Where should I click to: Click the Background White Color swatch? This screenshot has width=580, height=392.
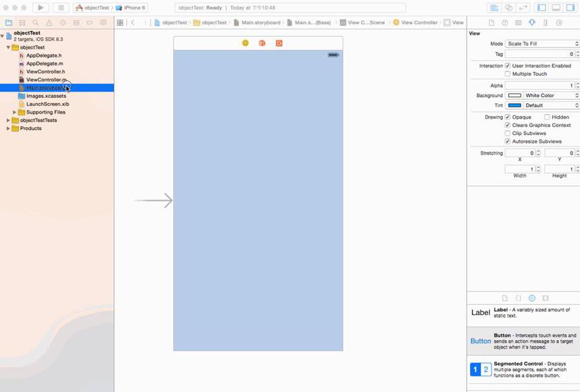click(x=515, y=96)
